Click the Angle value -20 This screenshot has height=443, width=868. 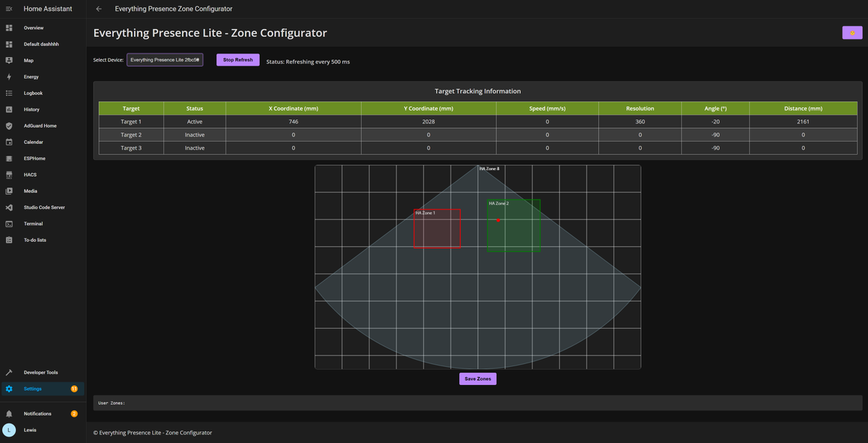715,122
